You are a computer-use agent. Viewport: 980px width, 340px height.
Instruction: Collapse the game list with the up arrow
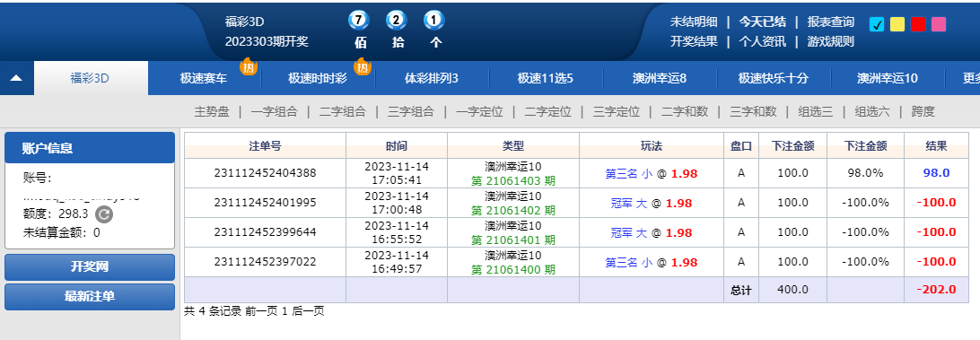(x=16, y=78)
